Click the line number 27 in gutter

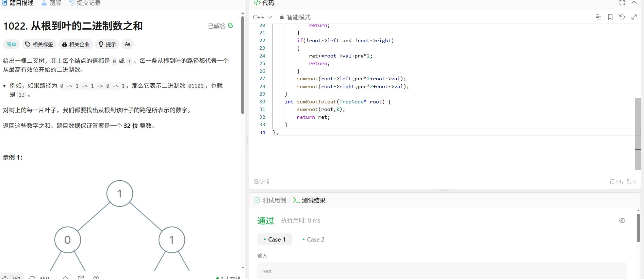click(262, 79)
